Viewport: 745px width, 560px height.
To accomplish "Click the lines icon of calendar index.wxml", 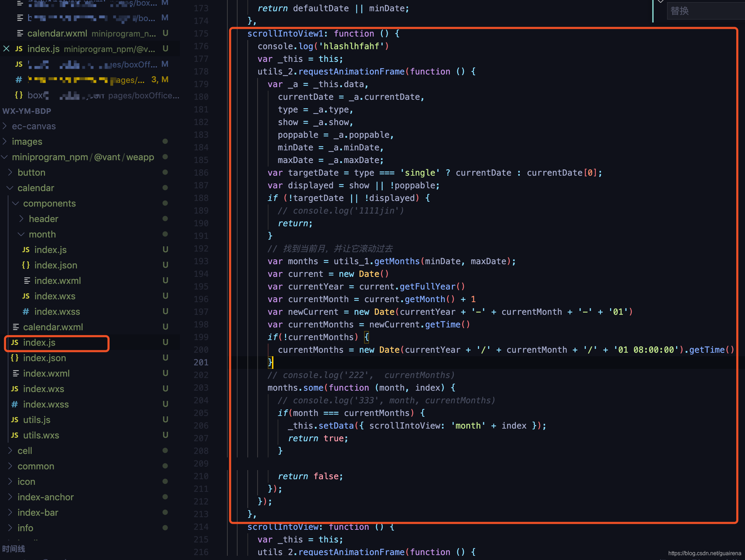I will click(16, 373).
